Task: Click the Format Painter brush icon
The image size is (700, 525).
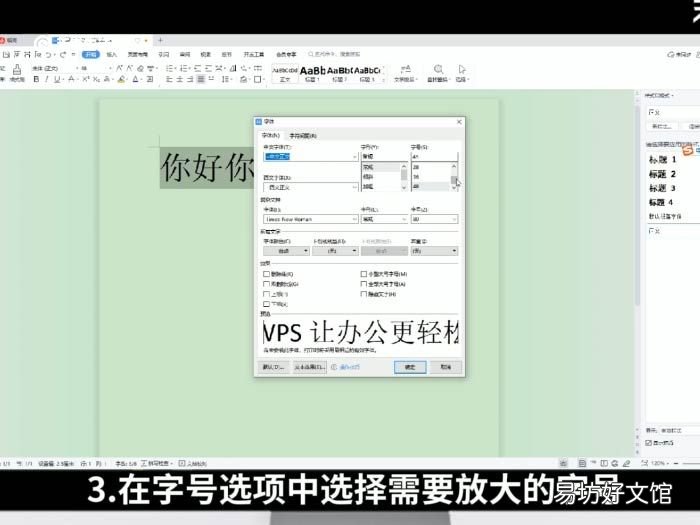Action: [x=17, y=69]
